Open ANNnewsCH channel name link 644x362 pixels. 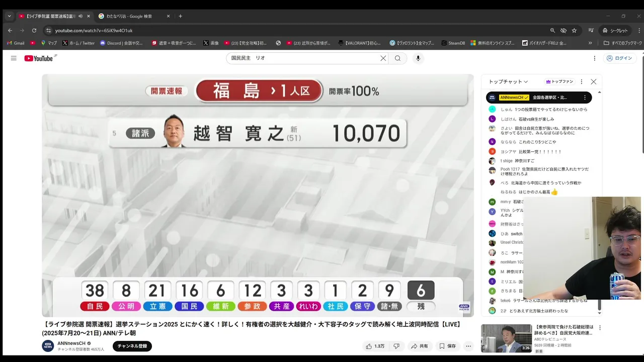point(71,343)
